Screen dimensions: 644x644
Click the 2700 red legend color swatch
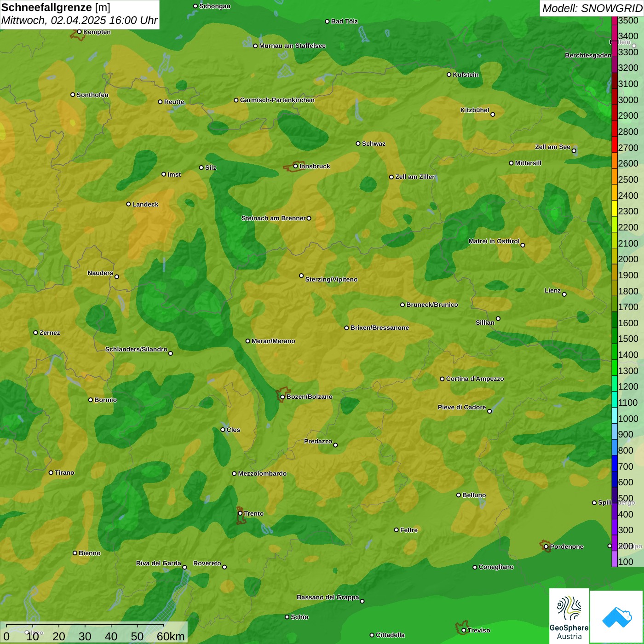615,148
